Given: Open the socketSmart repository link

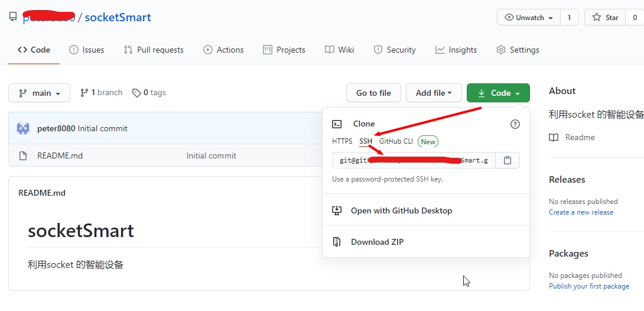Looking at the screenshot, I should click(x=118, y=17).
